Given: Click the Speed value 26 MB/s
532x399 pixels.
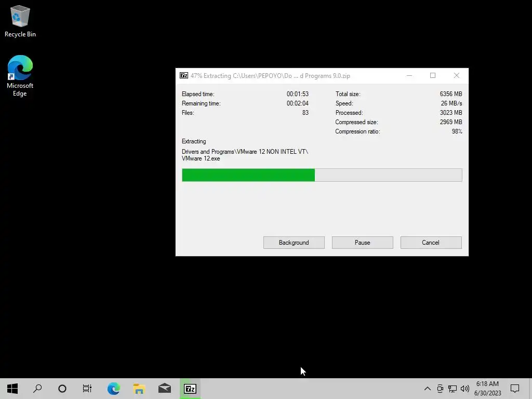Looking at the screenshot, I should pos(451,103).
